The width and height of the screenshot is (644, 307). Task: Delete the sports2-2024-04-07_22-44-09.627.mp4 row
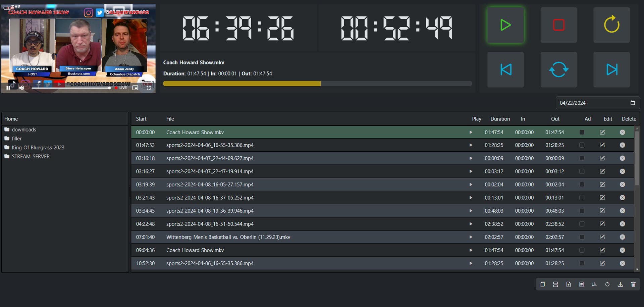[x=622, y=158]
